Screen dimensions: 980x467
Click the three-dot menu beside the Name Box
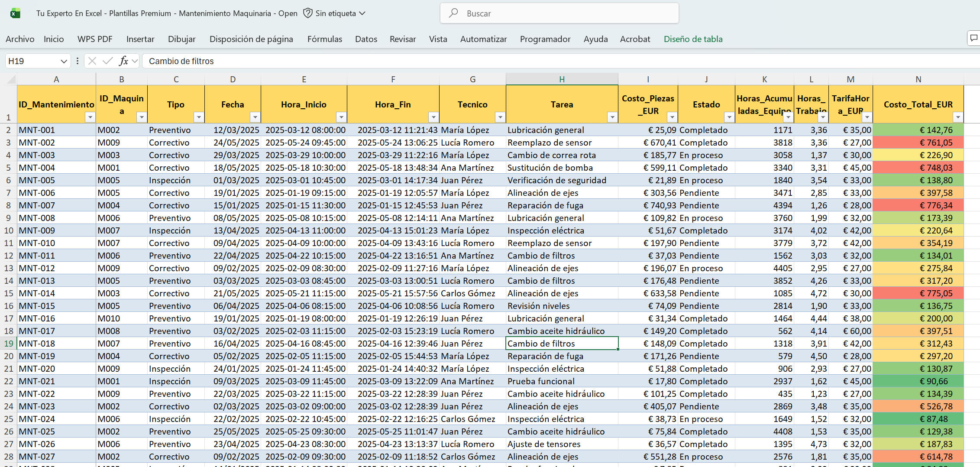coord(77,61)
